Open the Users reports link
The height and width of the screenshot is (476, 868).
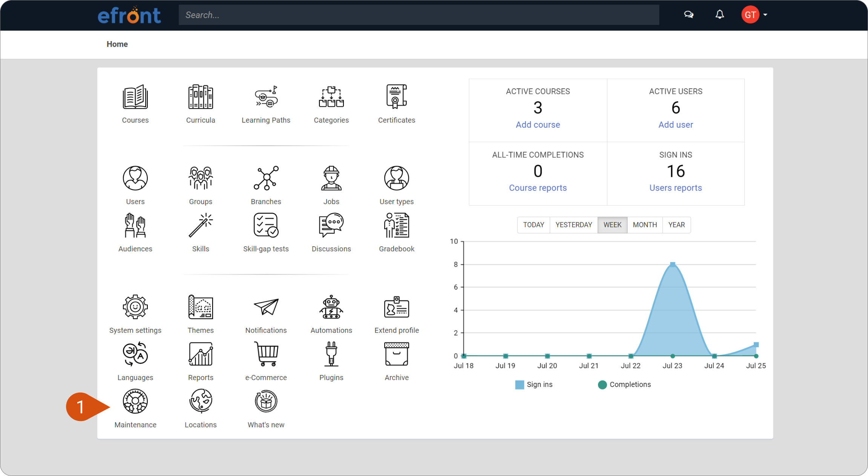(x=675, y=188)
